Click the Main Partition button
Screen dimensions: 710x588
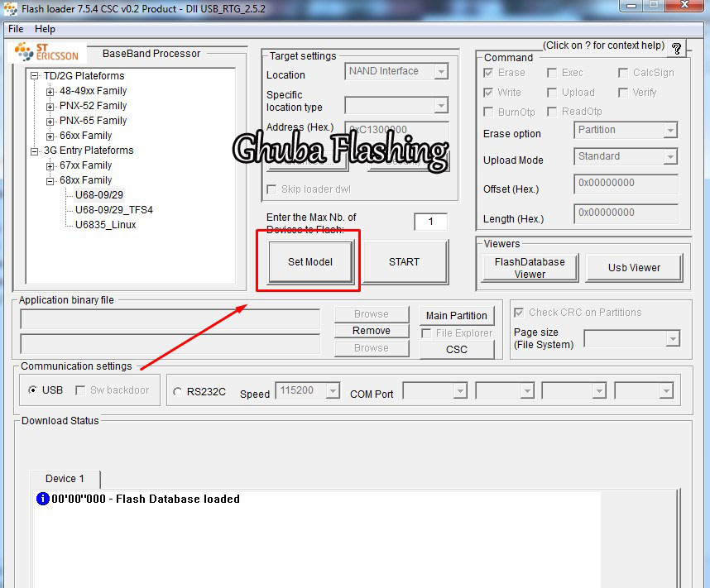tap(457, 315)
